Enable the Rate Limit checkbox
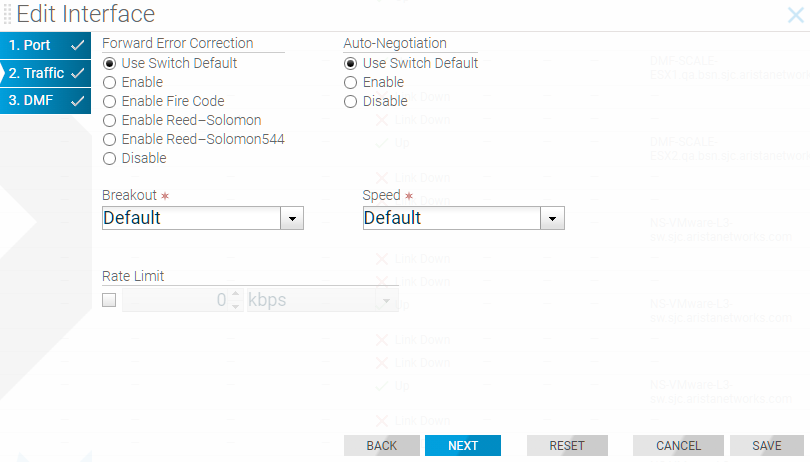810x462 pixels. click(x=109, y=300)
